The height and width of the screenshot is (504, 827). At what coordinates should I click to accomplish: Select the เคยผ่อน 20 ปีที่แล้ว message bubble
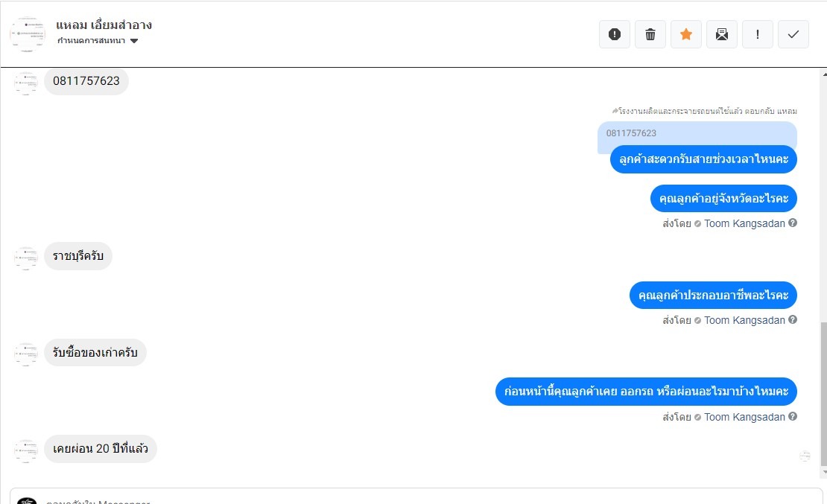pyautogui.click(x=101, y=449)
